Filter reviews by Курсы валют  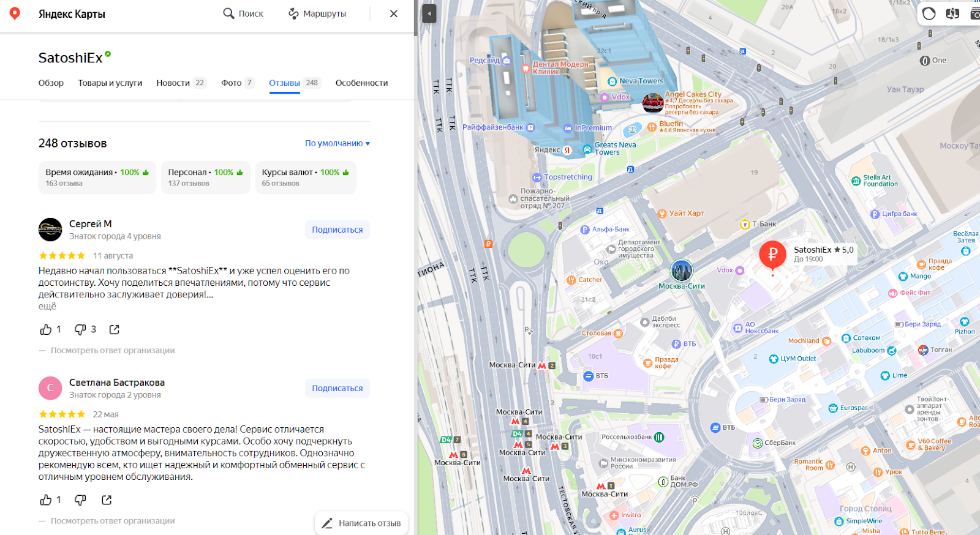click(x=306, y=178)
